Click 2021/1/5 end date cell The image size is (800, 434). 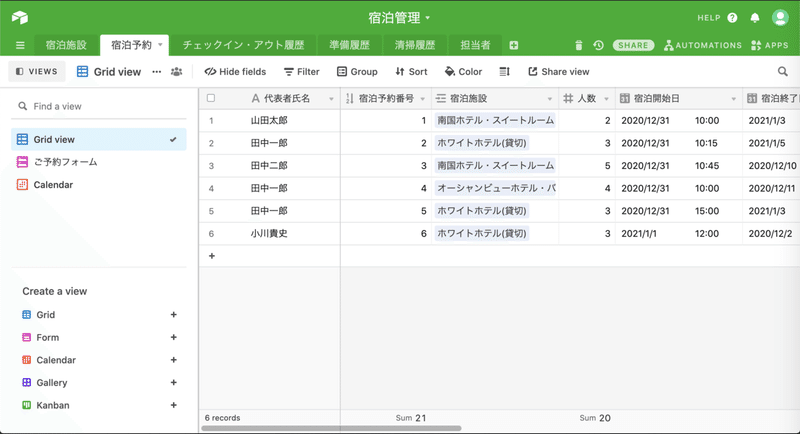tap(767, 143)
